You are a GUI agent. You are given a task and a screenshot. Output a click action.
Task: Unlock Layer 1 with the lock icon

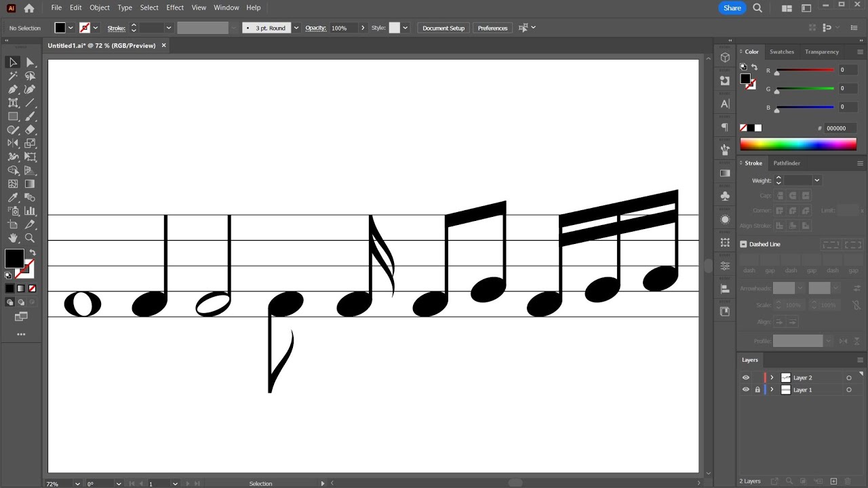757,390
